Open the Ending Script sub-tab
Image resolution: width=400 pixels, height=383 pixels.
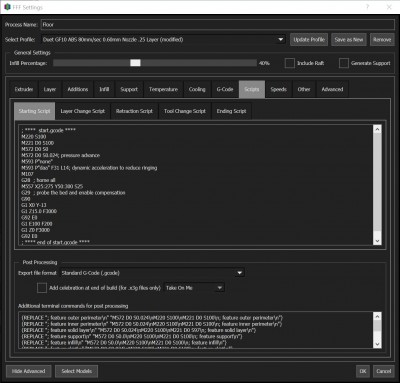231,111
